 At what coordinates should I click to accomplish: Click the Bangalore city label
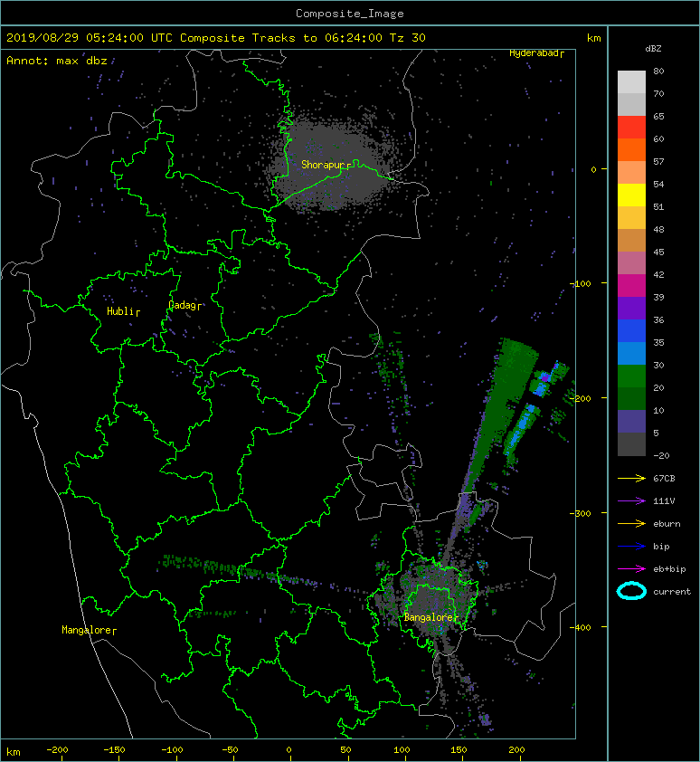pyautogui.click(x=429, y=617)
